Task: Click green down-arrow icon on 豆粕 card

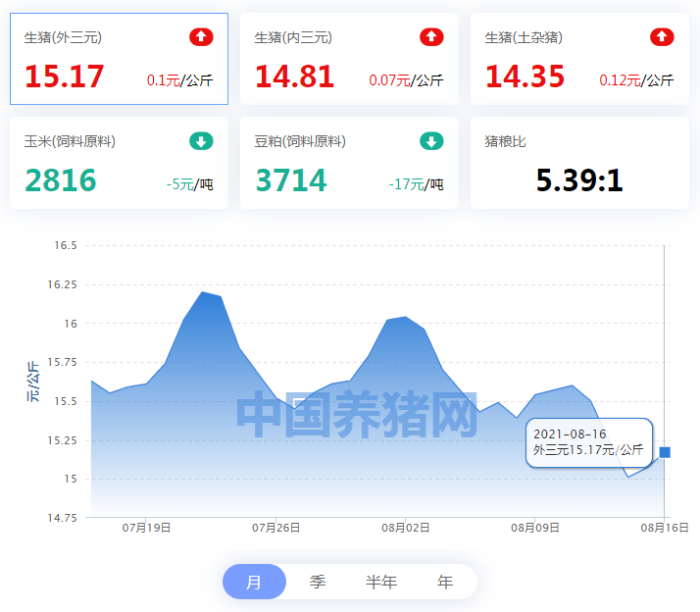Action: click(x=431, y=141)
